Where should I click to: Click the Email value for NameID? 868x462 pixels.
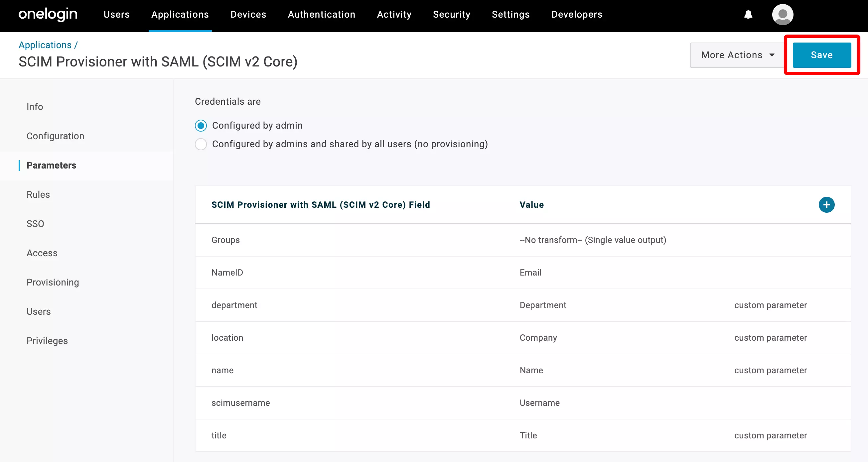(x=530, y=273)
